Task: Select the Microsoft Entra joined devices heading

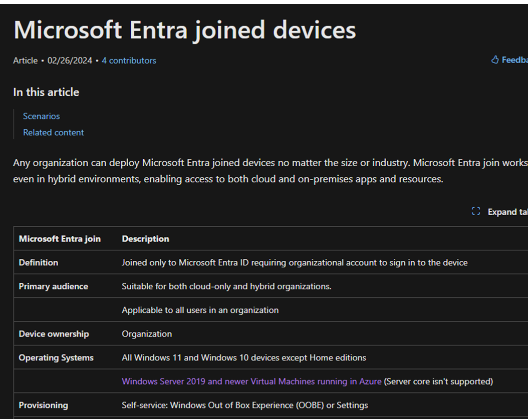Action: [184, 30]
